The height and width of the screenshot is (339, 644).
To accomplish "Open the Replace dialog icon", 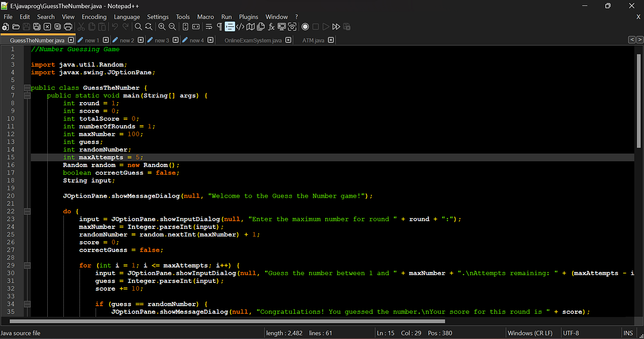I will click(149, 26).
